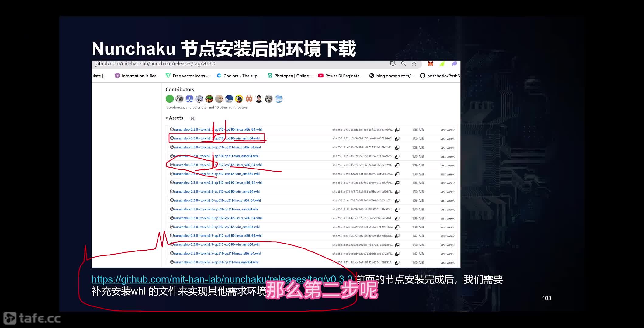This screenshot has width=644, height=328.
Task: Open the github.com/mit-han-lab/nunchaku slide hyperlink
Action: click(x=222, y=279)
